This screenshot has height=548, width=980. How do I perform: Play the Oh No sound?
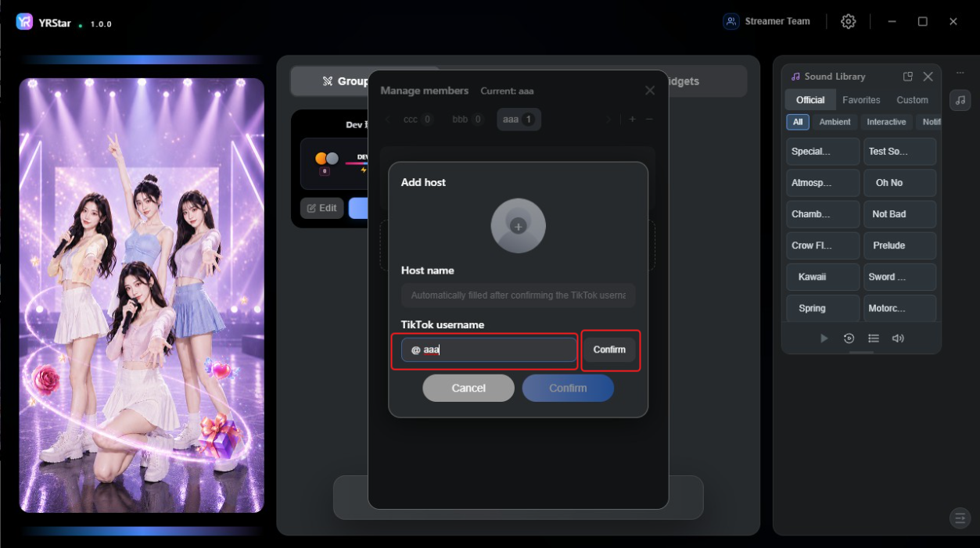pos(899,183)
